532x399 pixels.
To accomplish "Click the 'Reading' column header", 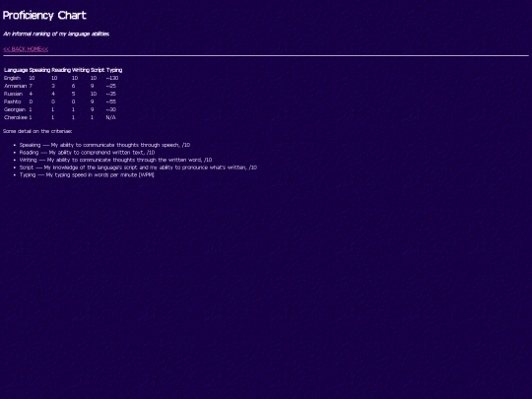I will coord(61,70).
